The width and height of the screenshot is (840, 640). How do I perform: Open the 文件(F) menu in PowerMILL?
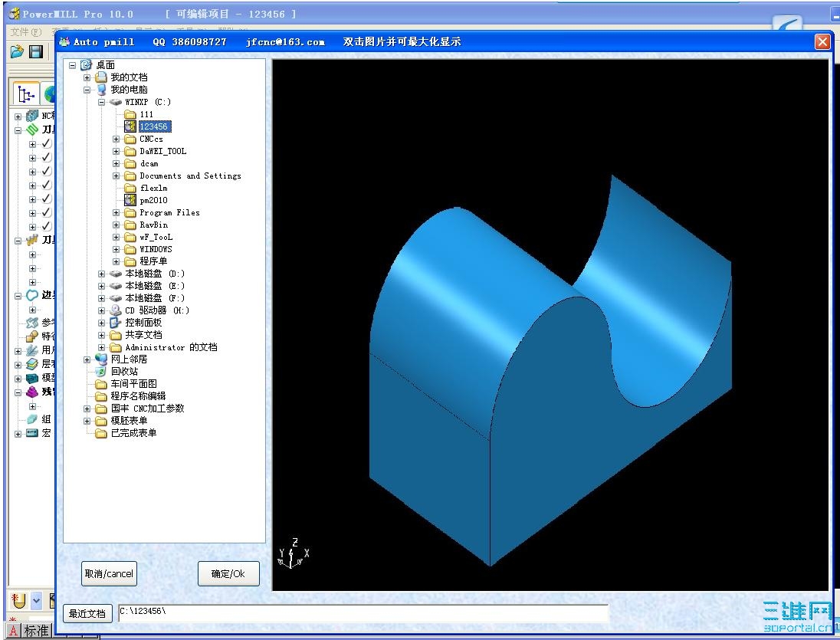[26, 32]
